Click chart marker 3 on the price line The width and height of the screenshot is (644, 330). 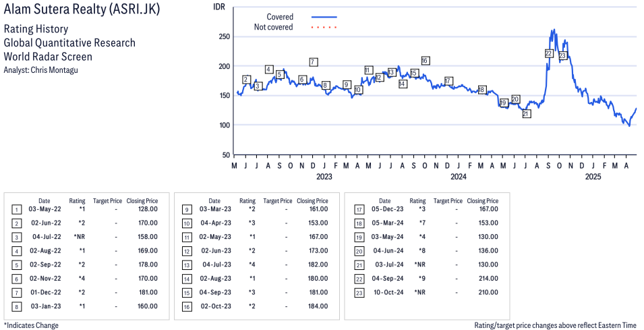point(258,86)
